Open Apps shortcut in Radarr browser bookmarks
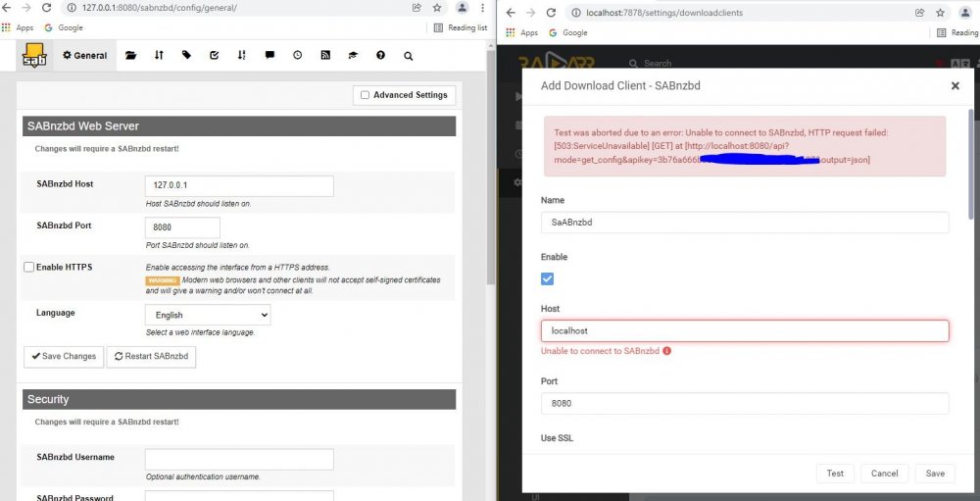 click(522, 32)
